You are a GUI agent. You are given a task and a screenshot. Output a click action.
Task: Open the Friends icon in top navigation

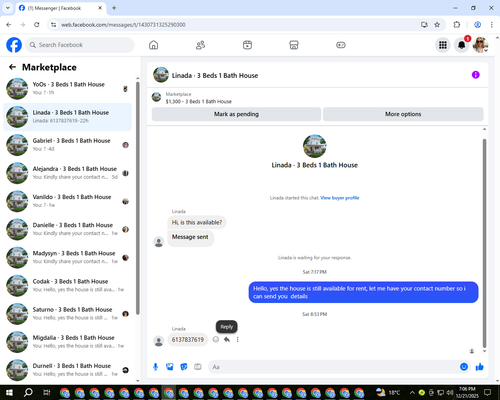(x=200, y=45)
